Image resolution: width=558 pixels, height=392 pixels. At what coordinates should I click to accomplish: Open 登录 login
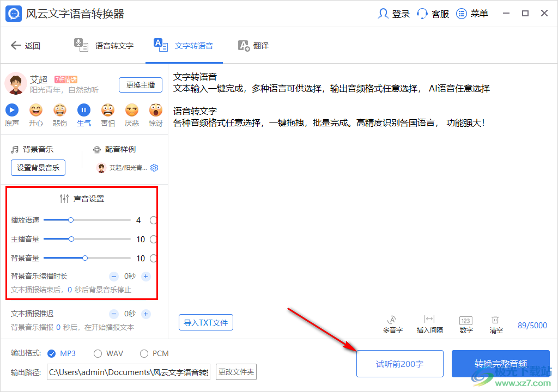[393, 14]
